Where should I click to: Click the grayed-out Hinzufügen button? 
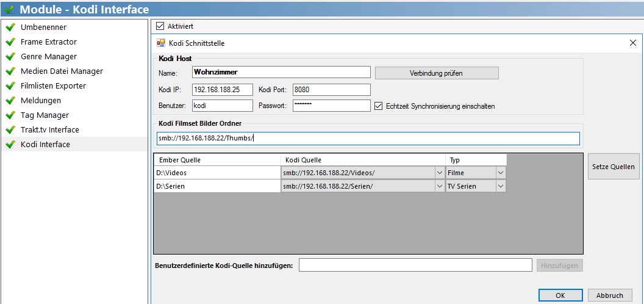tap(559, 266)
